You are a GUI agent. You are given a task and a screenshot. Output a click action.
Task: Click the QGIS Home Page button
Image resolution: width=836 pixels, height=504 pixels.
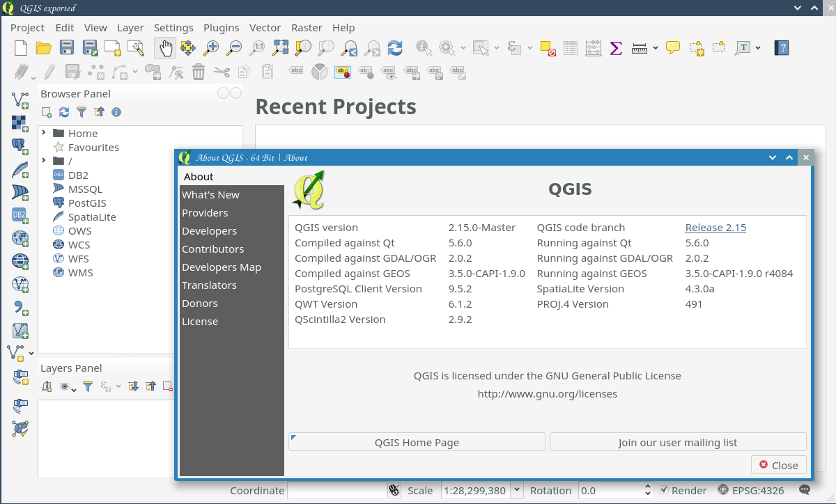pos(417,442)
